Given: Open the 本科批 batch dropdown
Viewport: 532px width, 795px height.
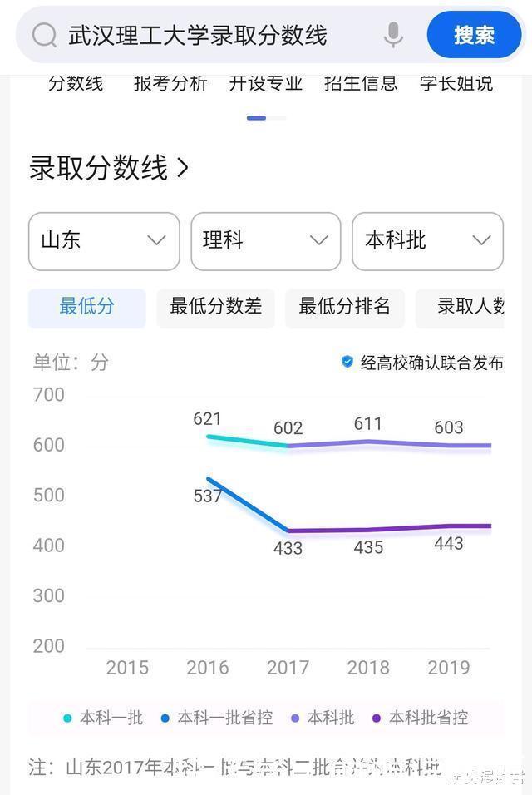Looking at the screenshot, I should pyautogui.click(x=427, y=241).
